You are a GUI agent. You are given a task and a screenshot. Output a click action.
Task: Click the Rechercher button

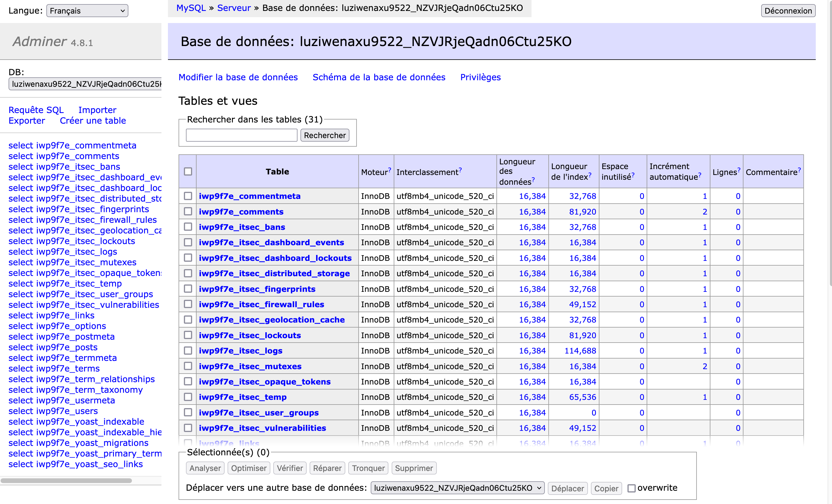pos(324,135)
